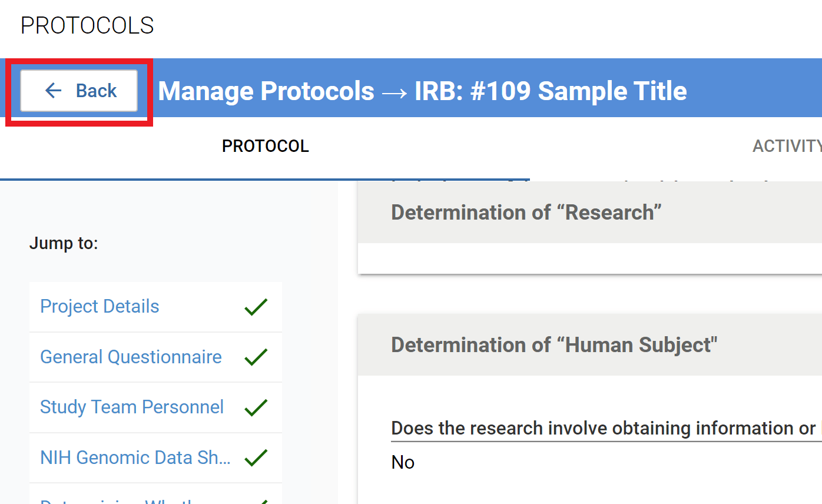Image resolution: width=822 pixels, height=504 pixels.
Task: Select Manage Protocols in the breadcrumb
Action: [x=267, y=91]
